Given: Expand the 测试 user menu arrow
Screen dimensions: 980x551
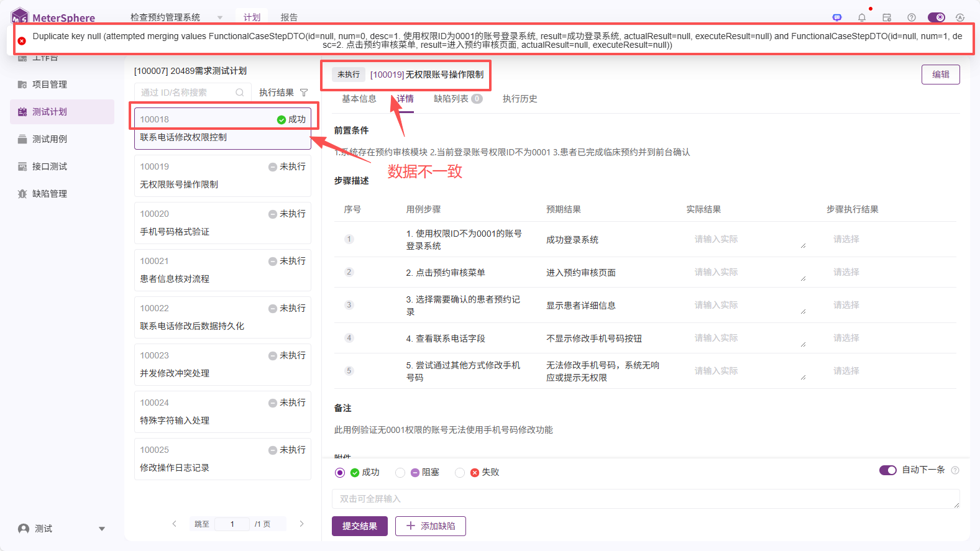Looking at the screenshot, I should [x=102, y=529].
